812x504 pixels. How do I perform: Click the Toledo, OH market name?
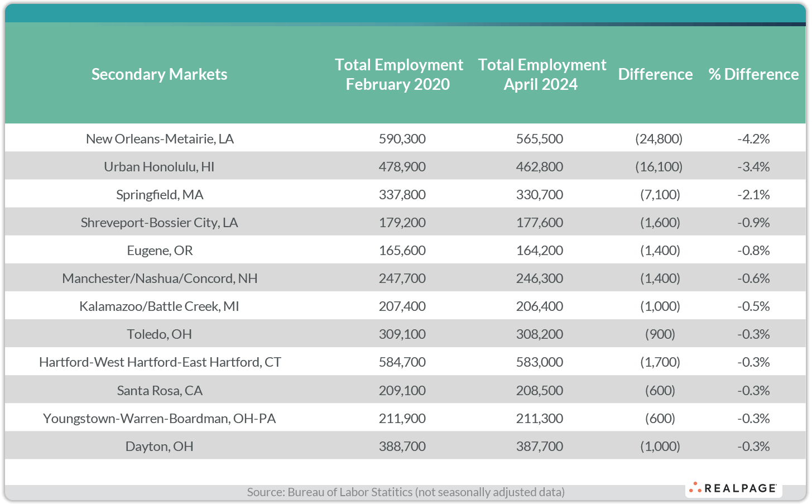(x=159, y=334)
